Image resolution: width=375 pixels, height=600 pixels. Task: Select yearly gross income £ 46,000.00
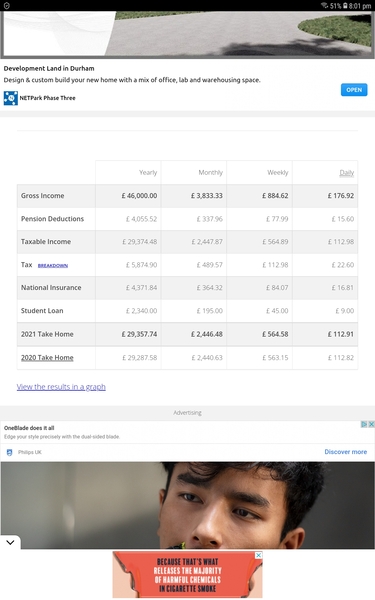click(139, 196)
